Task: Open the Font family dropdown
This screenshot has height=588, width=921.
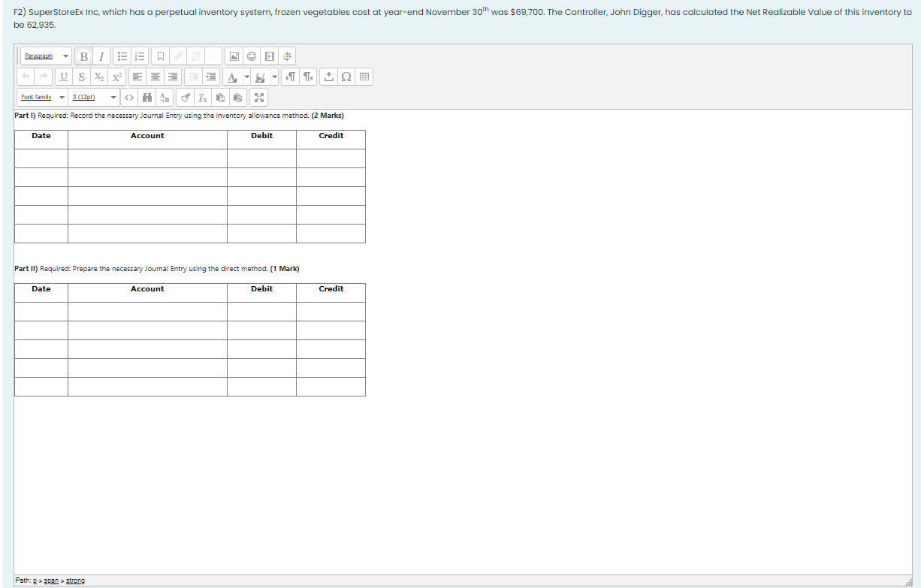Action: 42,98
